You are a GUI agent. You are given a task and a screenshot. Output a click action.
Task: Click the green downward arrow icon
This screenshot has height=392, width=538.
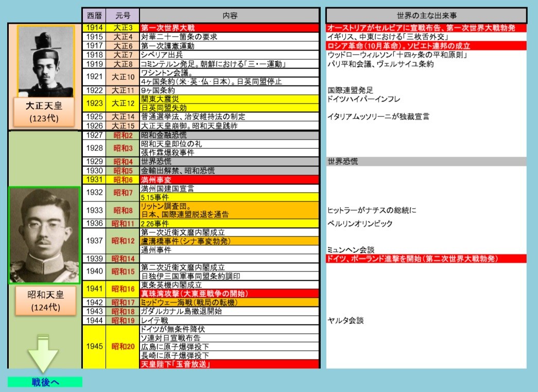click(x=44, y=354)
